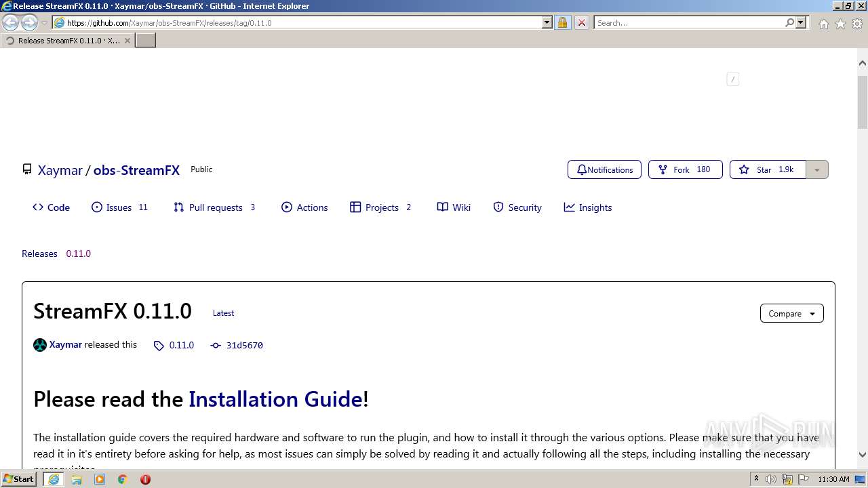Open Internet Explorer from the taskbar
The width and height of the screenshot is (868, 488).
click(54, 479)
